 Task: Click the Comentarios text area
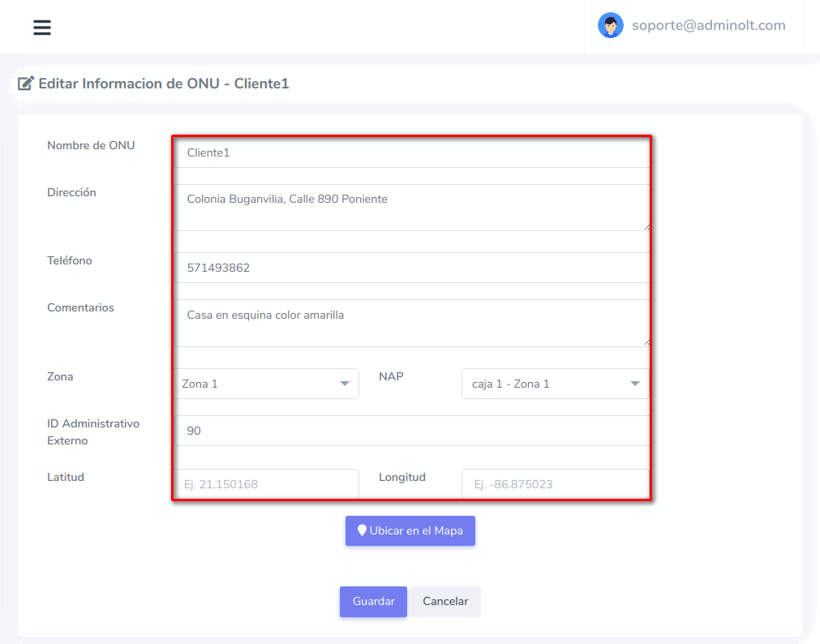tap(411, 322)
